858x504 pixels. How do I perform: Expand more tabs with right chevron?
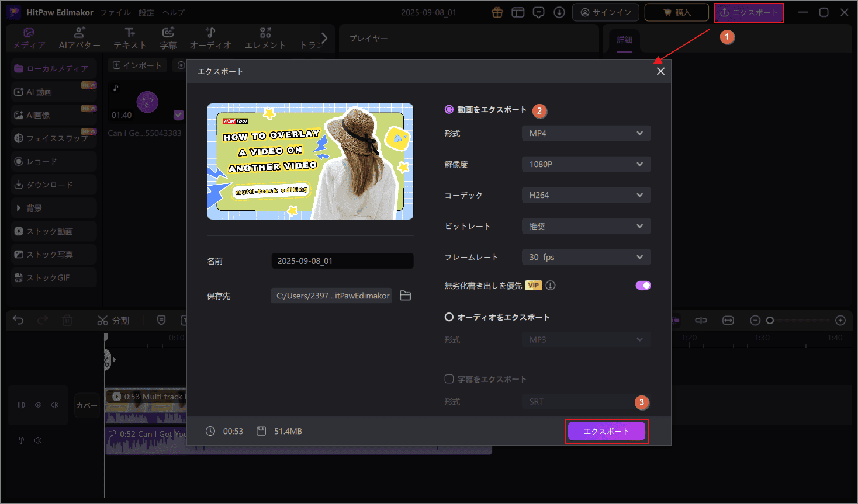point(324,38)
